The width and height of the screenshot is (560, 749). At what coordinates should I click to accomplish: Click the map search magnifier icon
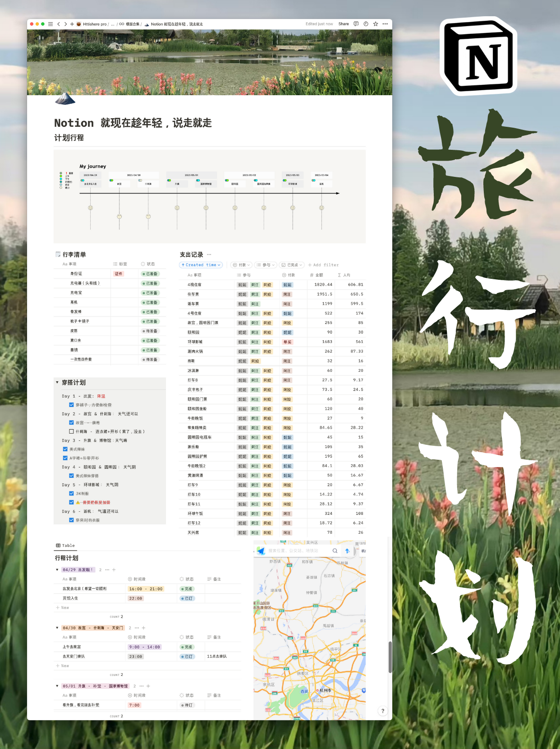335,550
